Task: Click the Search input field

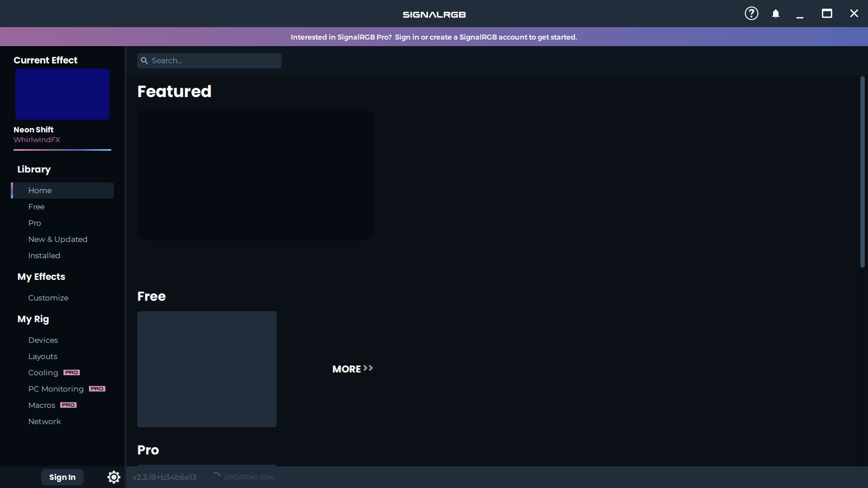Action: tap(209, 61)
